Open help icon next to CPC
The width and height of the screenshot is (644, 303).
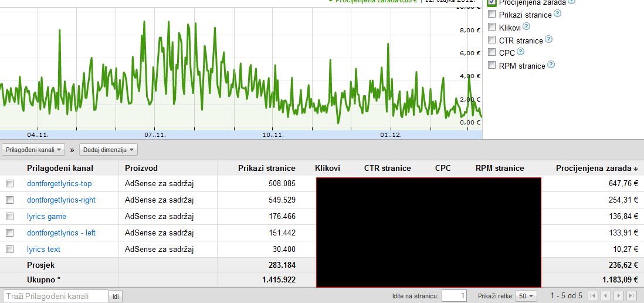point(521,52)
